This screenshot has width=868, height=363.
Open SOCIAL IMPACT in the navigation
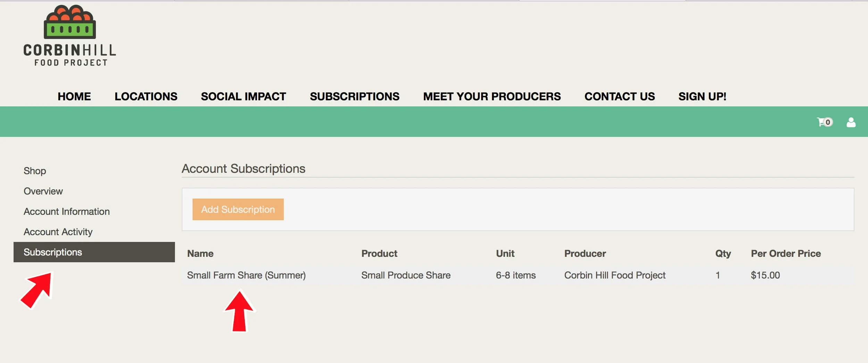point(243,96)
